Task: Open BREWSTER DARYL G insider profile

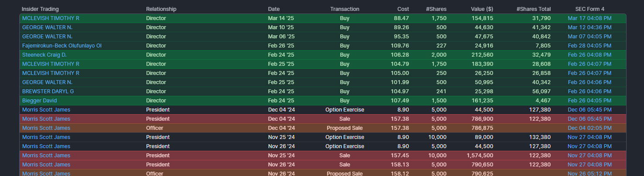Action: tap(48, 91)
